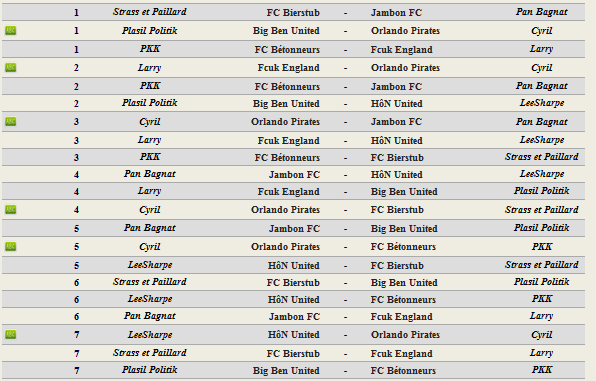Open green ABC icon on Orlando Pirates–Jambon FC row
This screenshot has height=381, width=596.
[11, 122]
